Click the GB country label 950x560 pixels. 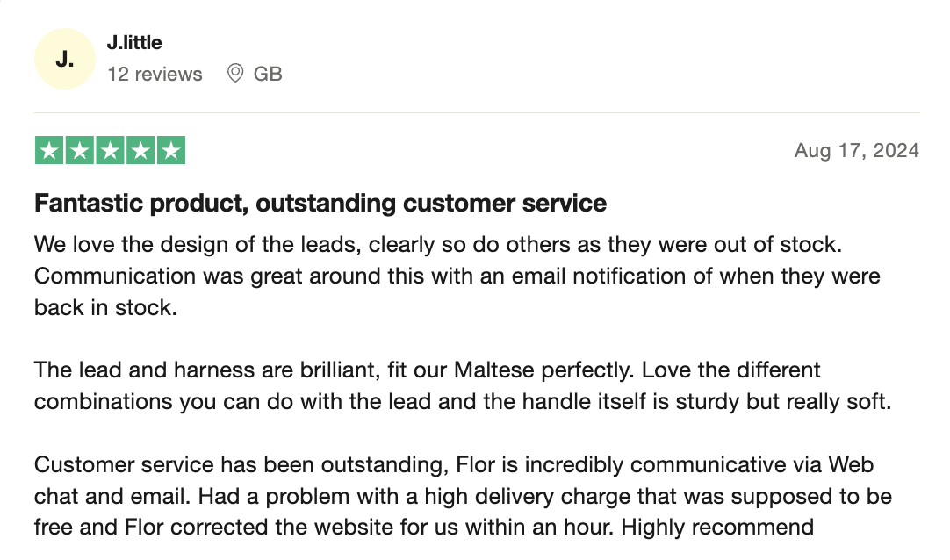pos(268,74)
